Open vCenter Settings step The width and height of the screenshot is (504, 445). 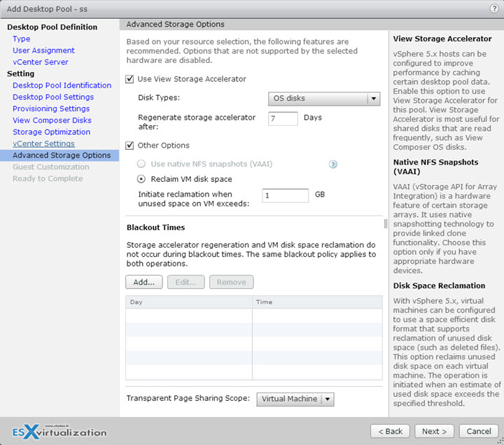(43, 143)
